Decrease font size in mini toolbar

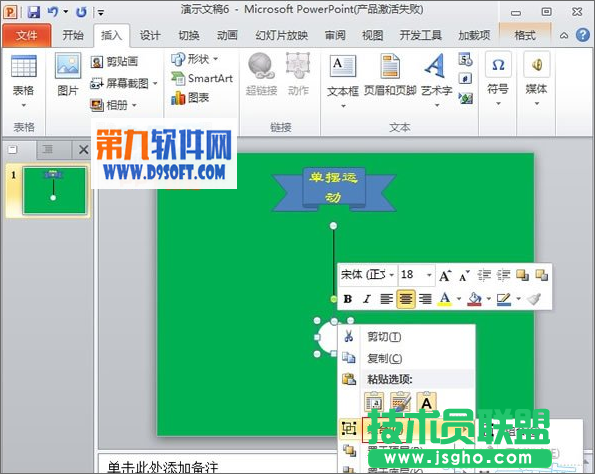pyautogui.click(x=464, y=275)
